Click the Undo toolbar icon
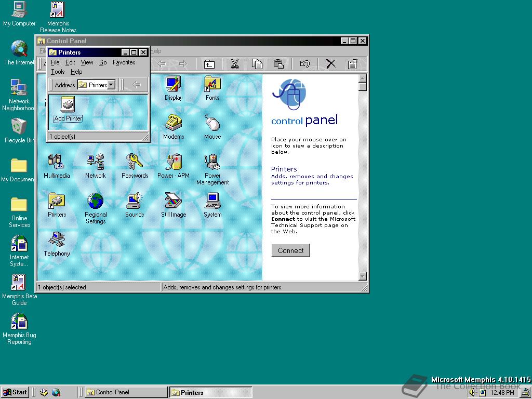The image size is (532, 399). 304,64
